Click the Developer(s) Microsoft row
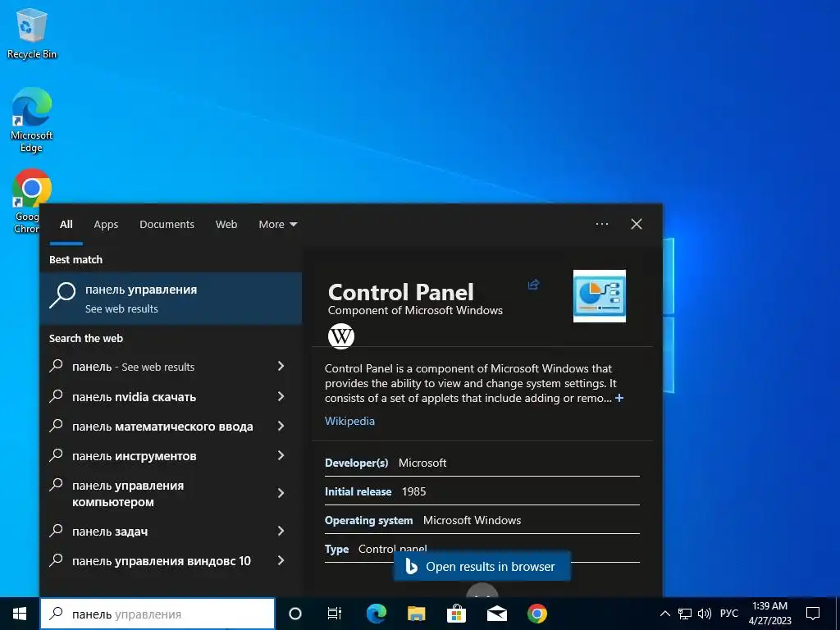 [482, 463]
